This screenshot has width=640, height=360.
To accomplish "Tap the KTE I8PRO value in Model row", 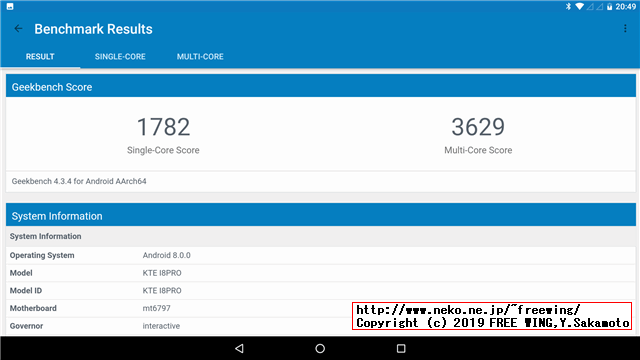I will (162, 273).
